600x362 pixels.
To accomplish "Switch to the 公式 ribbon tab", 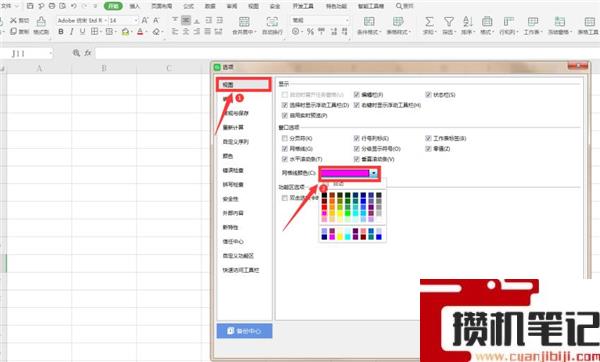I will pos(188,6).
